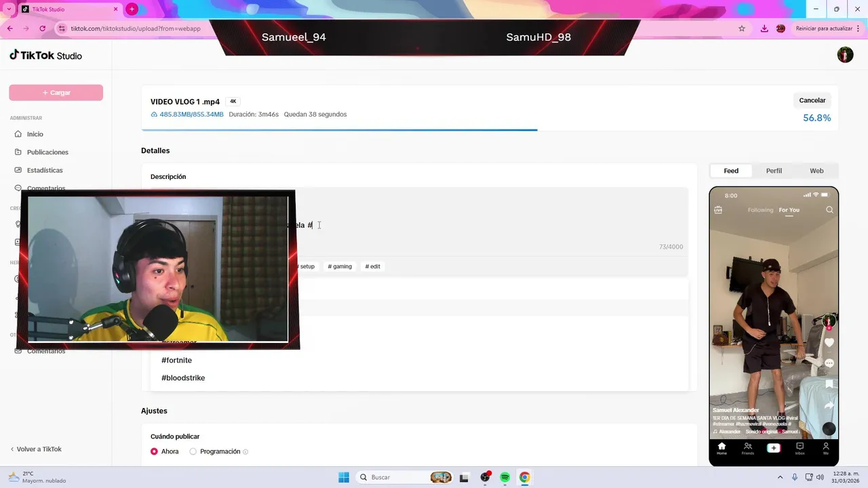This screenshot has height=488, width=868.
Task: Tap the creator avatar follow icon in preview
Action: tap(829, 321)
